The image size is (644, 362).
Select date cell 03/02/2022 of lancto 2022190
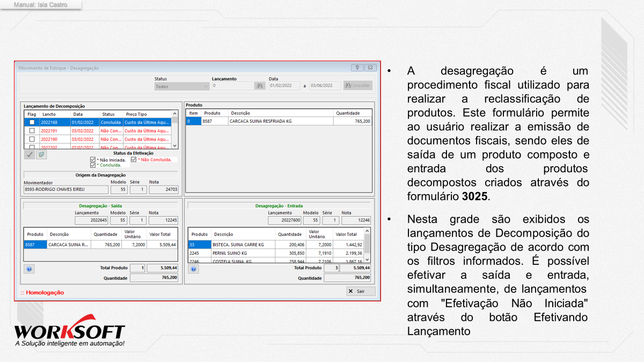(x=84, y=139)
